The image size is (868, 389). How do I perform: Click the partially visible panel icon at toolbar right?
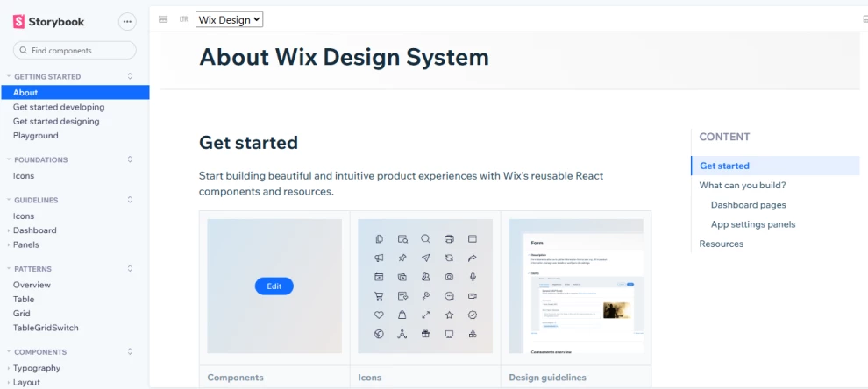865,19
